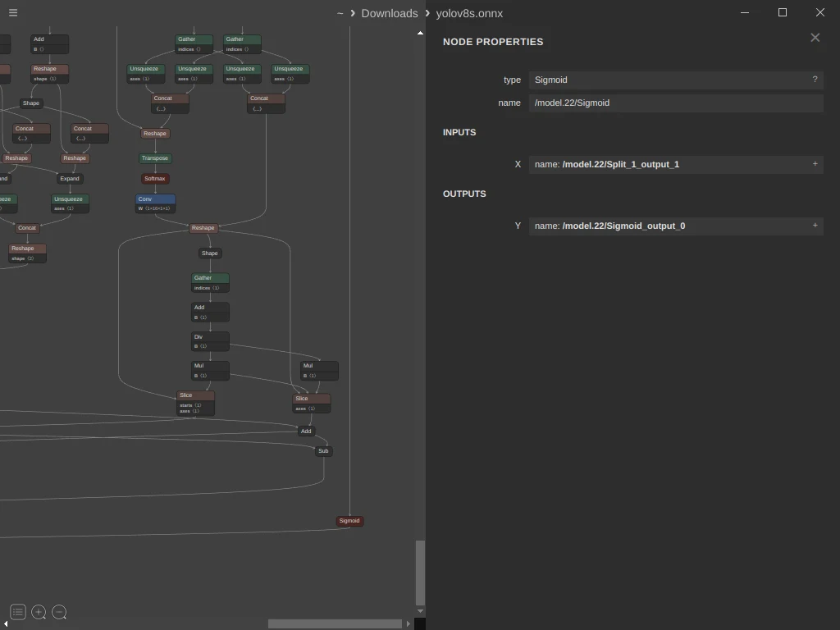Select the Softmax node
This screenshot has height=630, width=840.
click(155, 178)
